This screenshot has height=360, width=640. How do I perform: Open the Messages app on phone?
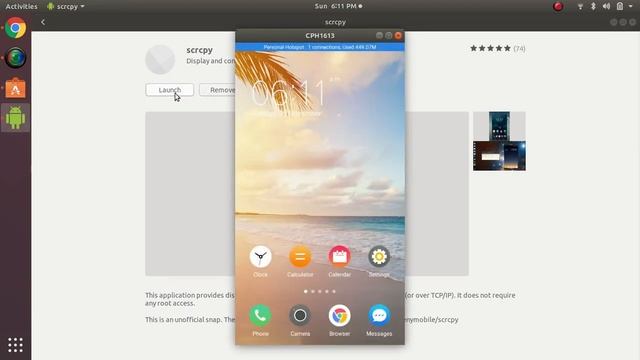pos(379,316)
